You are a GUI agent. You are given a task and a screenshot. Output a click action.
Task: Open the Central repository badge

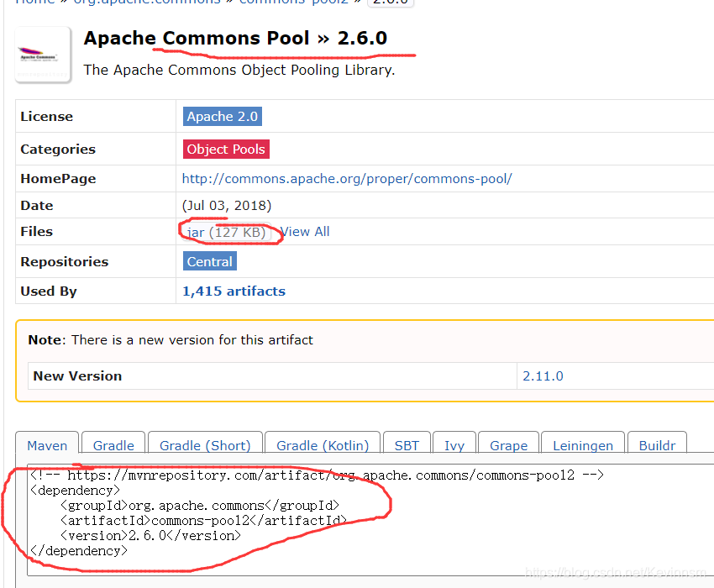pyautogui.click(x=209, y=261)
